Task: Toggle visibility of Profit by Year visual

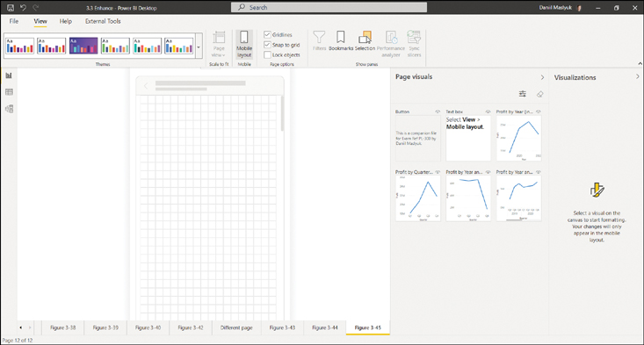Action: (x=538, y=111)
